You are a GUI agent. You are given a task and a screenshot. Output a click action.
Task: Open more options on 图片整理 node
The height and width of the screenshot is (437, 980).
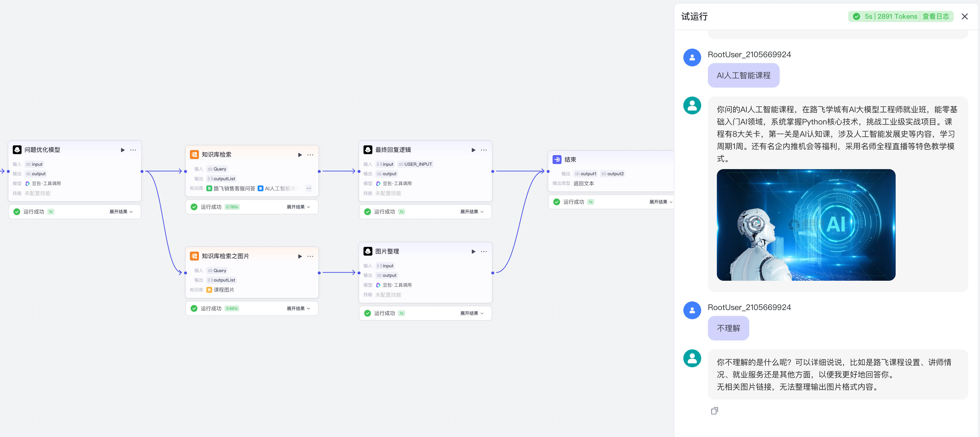484,251
